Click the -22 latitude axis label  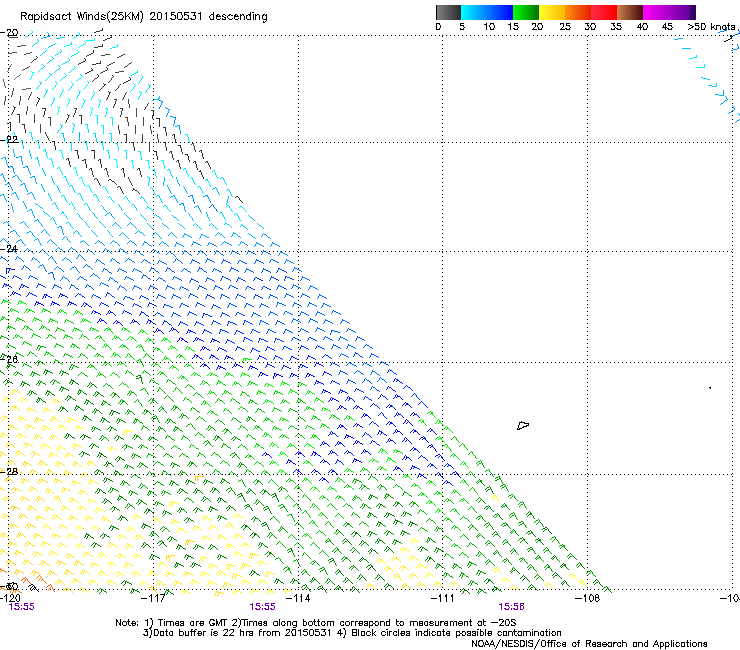tap(10, 139)
